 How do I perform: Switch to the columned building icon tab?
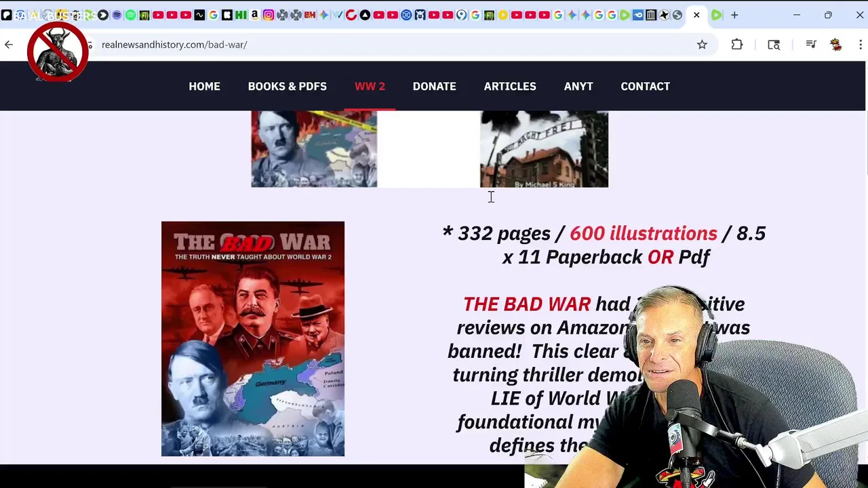(x=651, y=15)
